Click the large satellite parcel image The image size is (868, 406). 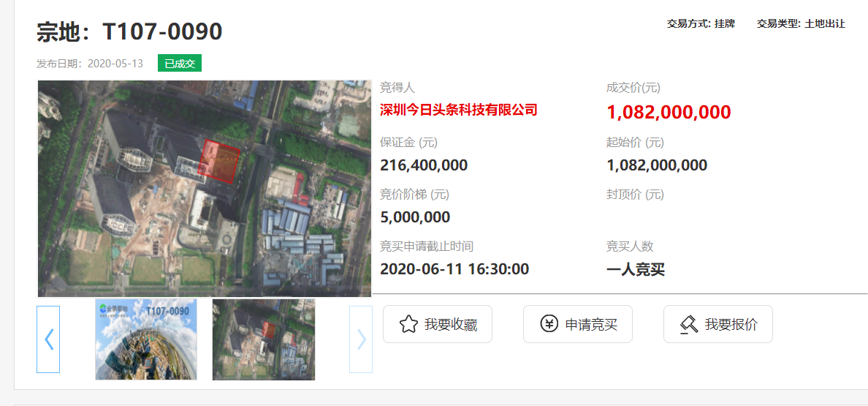pyautogui.click(x=205, y=189)
